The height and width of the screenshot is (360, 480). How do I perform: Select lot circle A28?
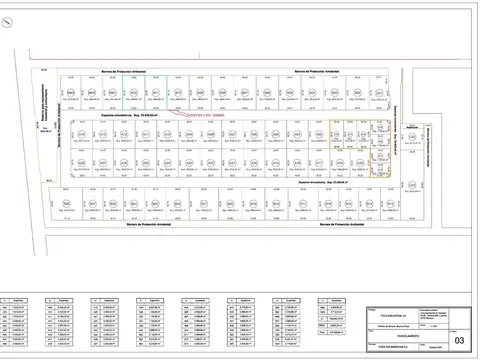tap(81, 163)
